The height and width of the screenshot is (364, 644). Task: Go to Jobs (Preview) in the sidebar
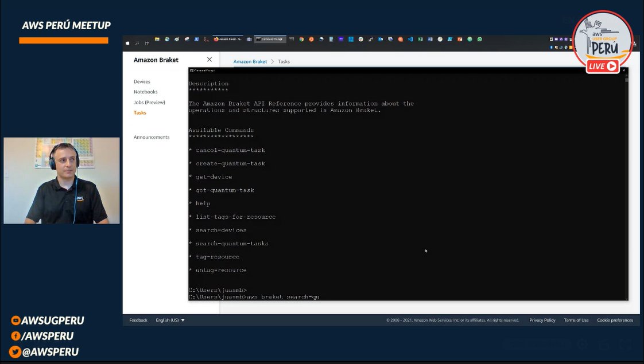(x=149, y=102)
